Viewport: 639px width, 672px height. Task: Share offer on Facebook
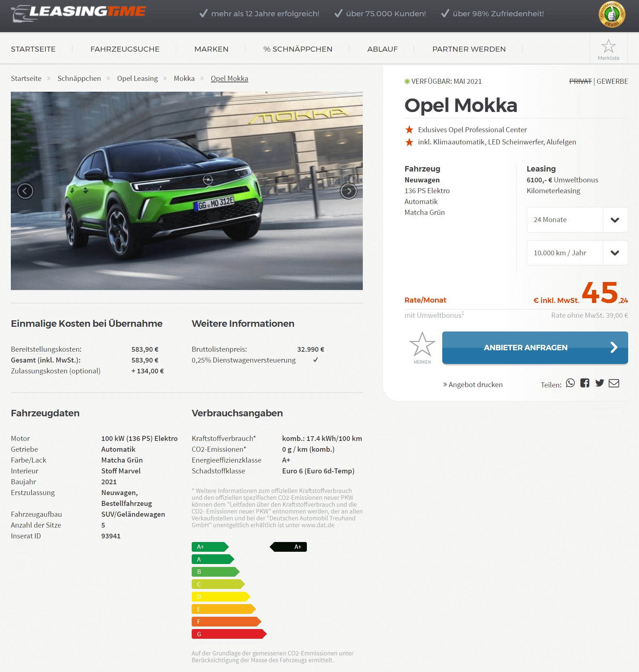click(585, 383)
